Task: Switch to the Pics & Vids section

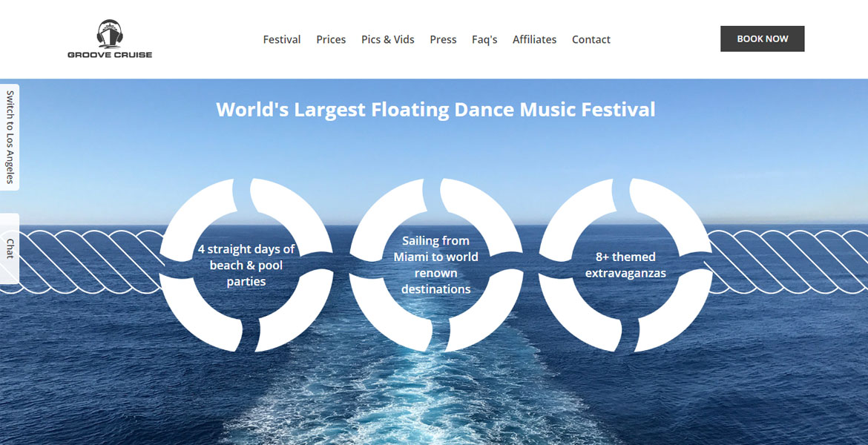Action: 387,39
